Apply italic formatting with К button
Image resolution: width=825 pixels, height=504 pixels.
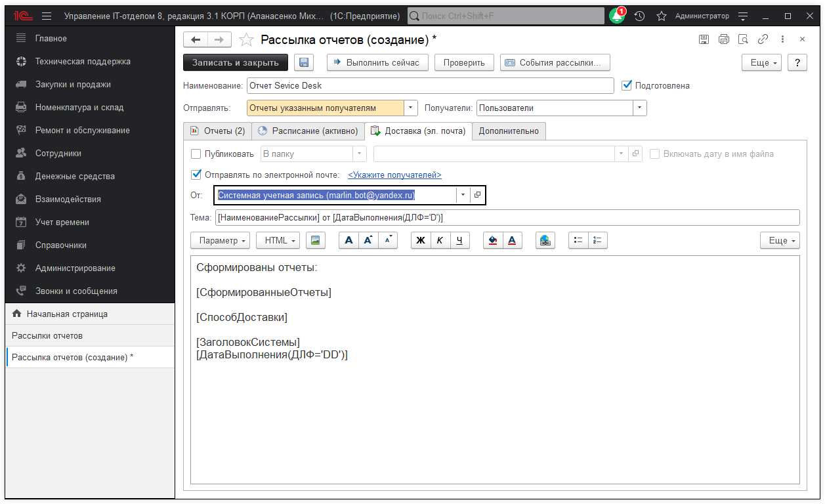(440, 241)
